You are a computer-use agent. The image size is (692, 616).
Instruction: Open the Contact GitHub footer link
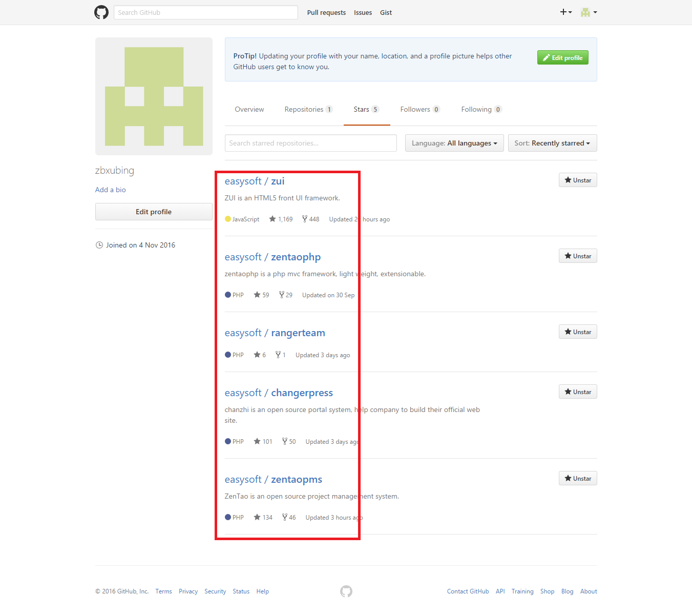click(x=468, y=591)
